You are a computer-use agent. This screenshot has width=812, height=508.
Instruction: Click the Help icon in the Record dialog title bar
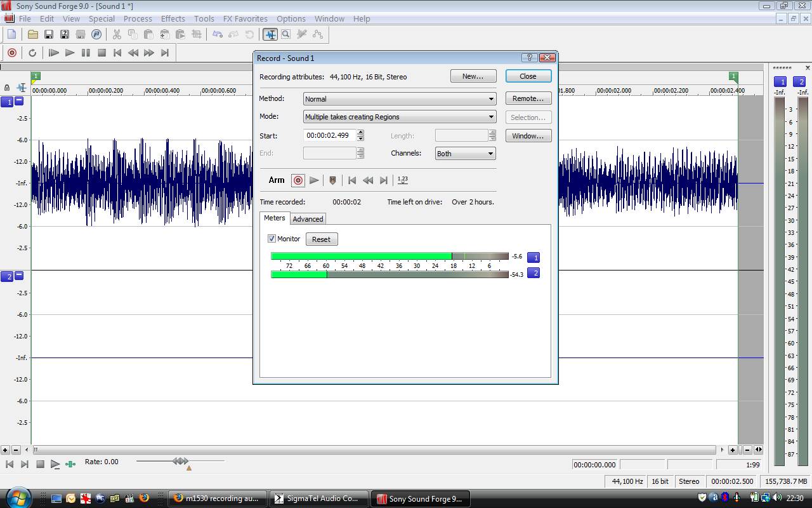(x=530, y=58)
